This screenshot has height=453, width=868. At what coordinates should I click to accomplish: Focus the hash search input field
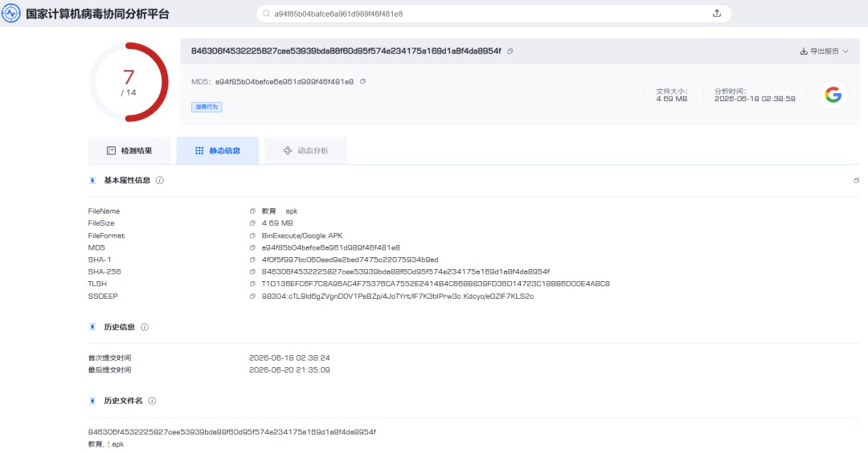487,14
